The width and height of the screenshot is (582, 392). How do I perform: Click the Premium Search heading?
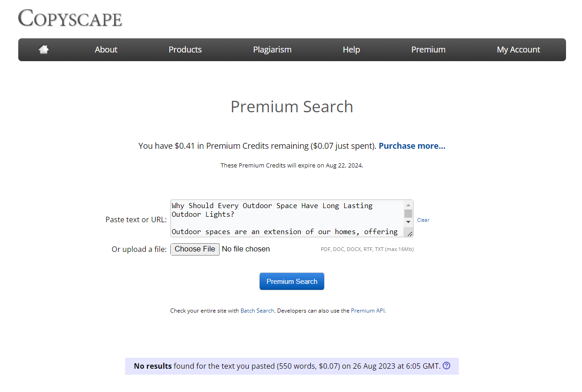(292, 106)
